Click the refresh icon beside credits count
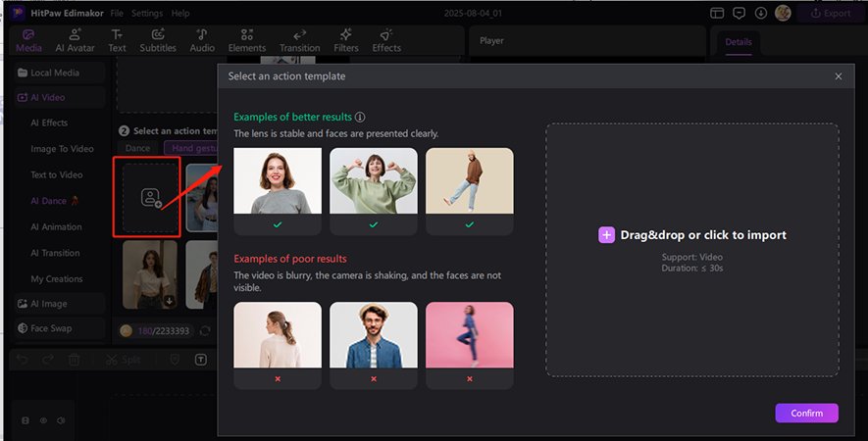This screenshot has height=441, width=868. click(x=205, y=331)
